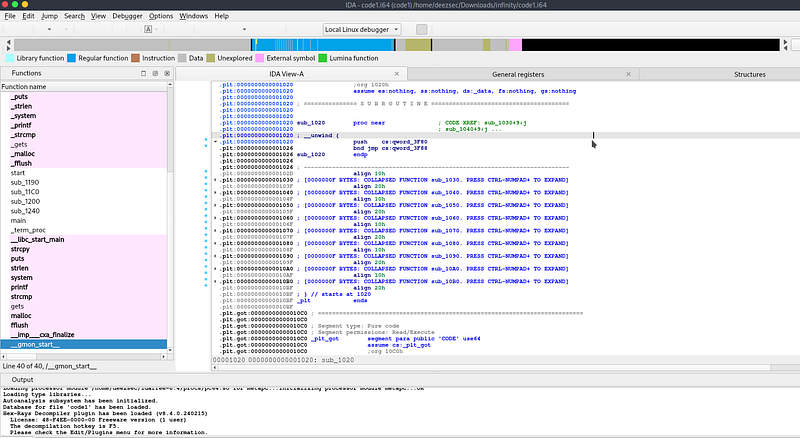This screenshot has width=800, height=438.
Task: Select sub_1240 in the Functions list
Action: (x=84, y=211)
